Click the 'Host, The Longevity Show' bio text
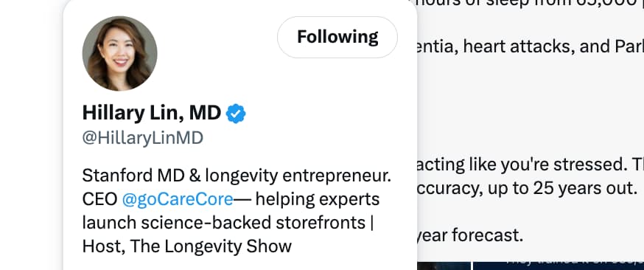Screen dimensions: 644x270 [187, 246]
